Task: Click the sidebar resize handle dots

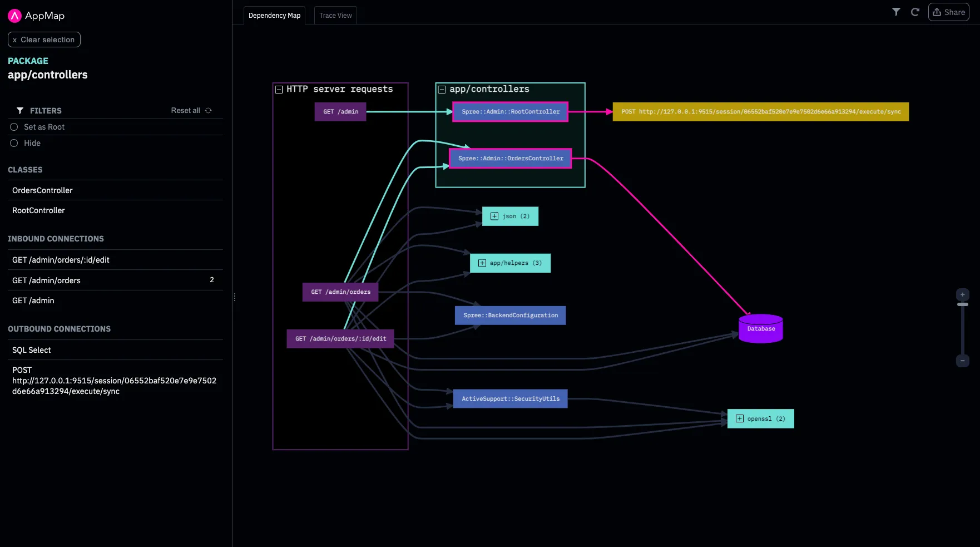Action: [x=235, y=297]
